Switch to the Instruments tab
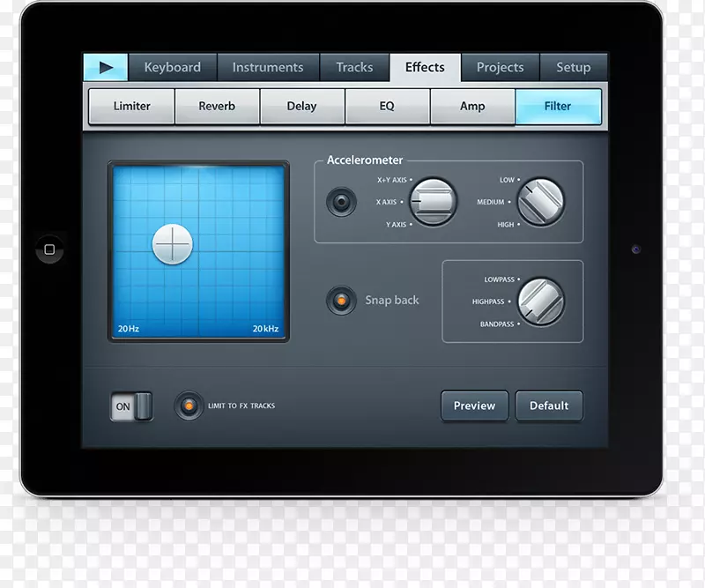705x588 pixels. (x=267, y=67)
